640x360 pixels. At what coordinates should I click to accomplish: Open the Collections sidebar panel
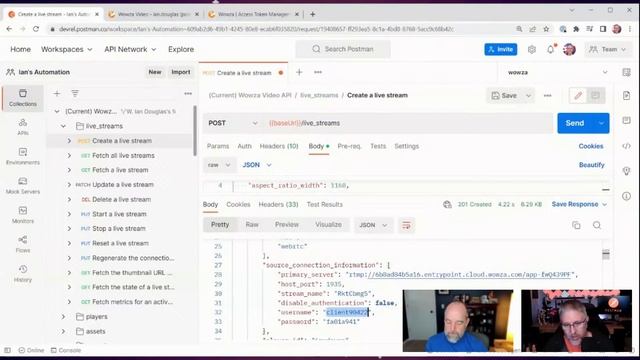pos(23,98)
